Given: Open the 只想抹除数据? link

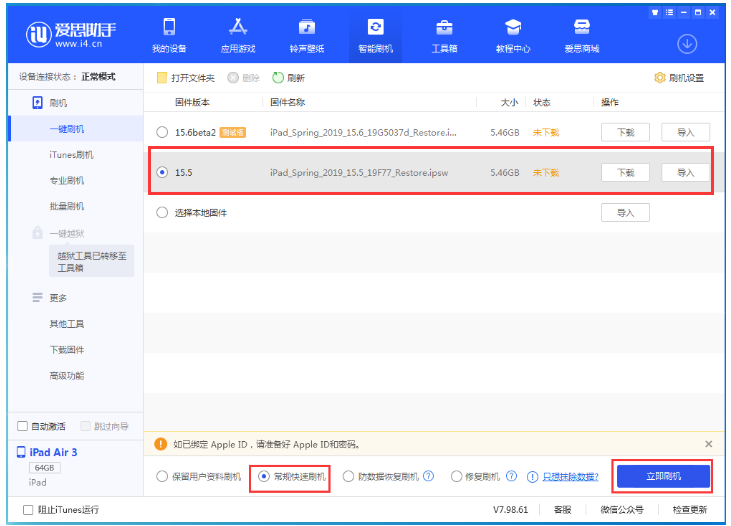Looking at the screenshot, I should pyautogui.click(x=570, y=477).
